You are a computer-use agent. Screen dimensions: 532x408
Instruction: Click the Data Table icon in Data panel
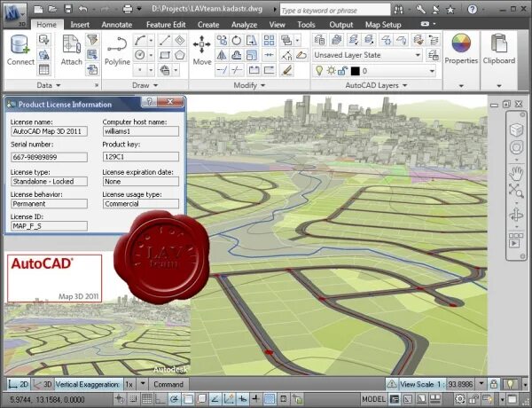pyautogui.click(x=44, y=69)
